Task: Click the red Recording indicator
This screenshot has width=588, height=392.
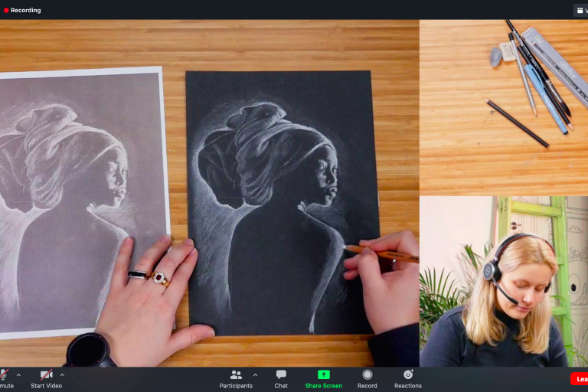Action: [x=22, y=10]
